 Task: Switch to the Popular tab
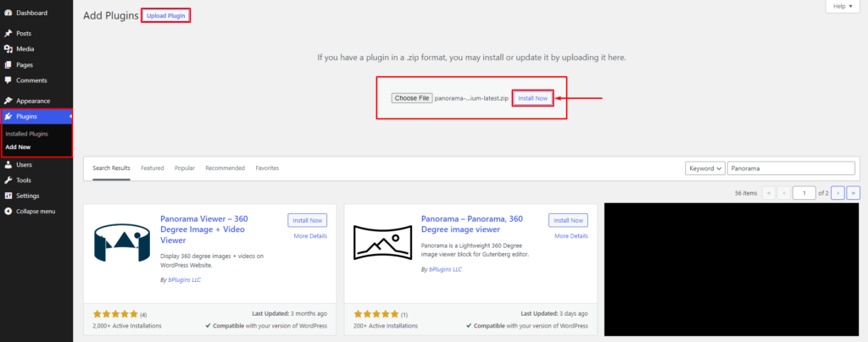pos(185,168)
